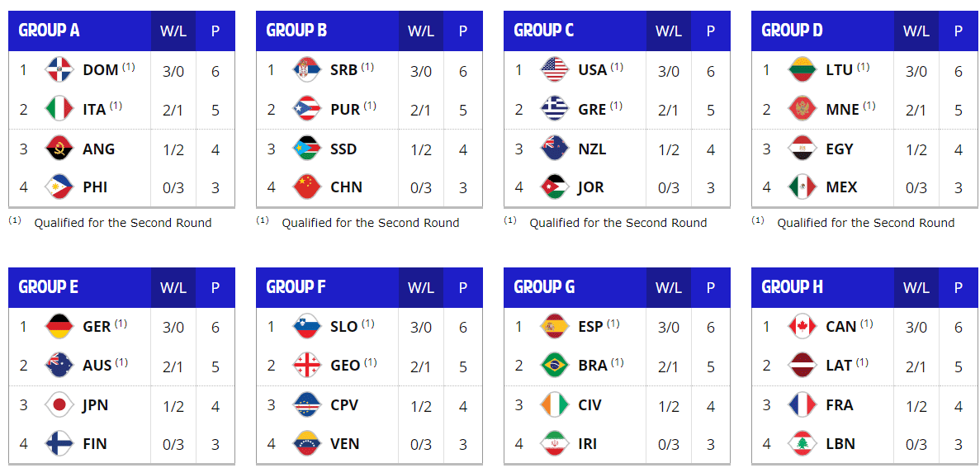980x468 pixels.
Task: Select the Japan flag in Group E
Action: [60, 405]
